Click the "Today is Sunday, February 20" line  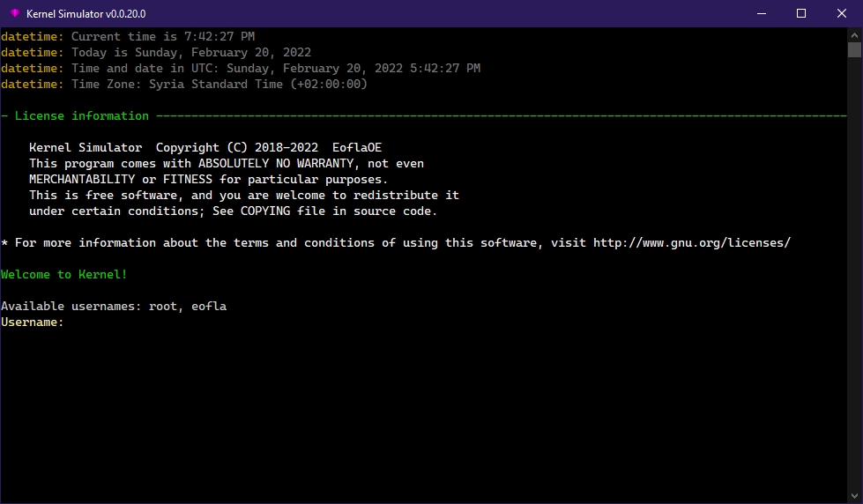click(190, 53)
